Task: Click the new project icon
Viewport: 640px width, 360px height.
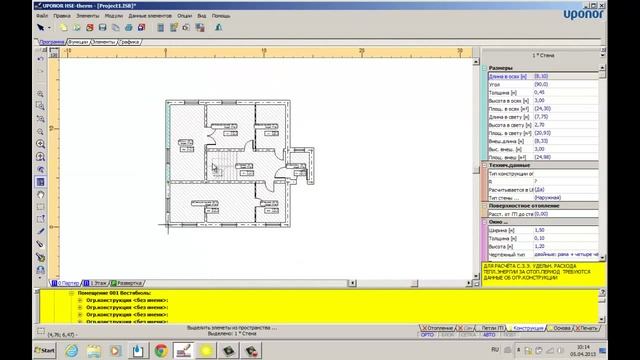Action: point(64,27)
